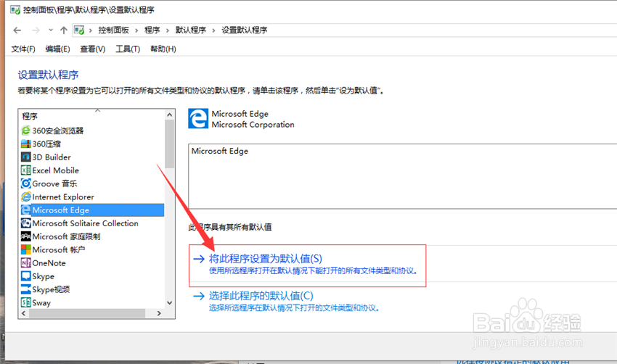The width and height of the screenshot is (617, 364).
Task: Click the list horizontal scroll right arrow
Action: [159, 313]
